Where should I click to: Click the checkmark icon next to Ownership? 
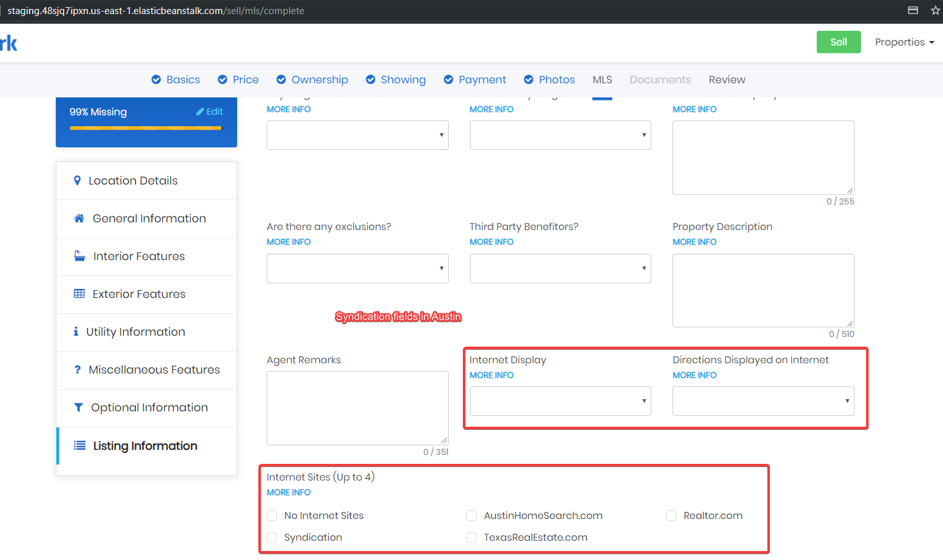(281, 79)
